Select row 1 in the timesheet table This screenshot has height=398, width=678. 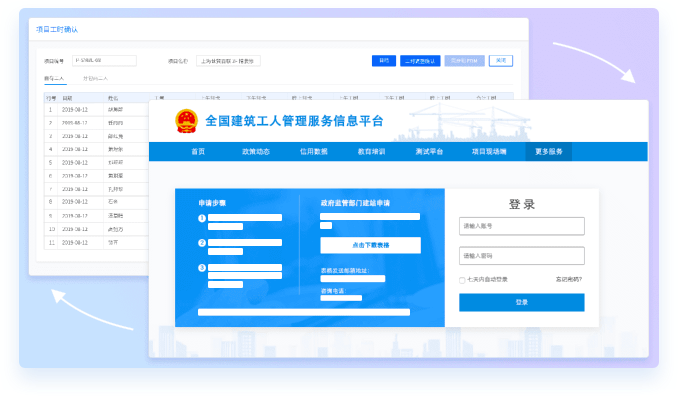(x=96, y=109)
